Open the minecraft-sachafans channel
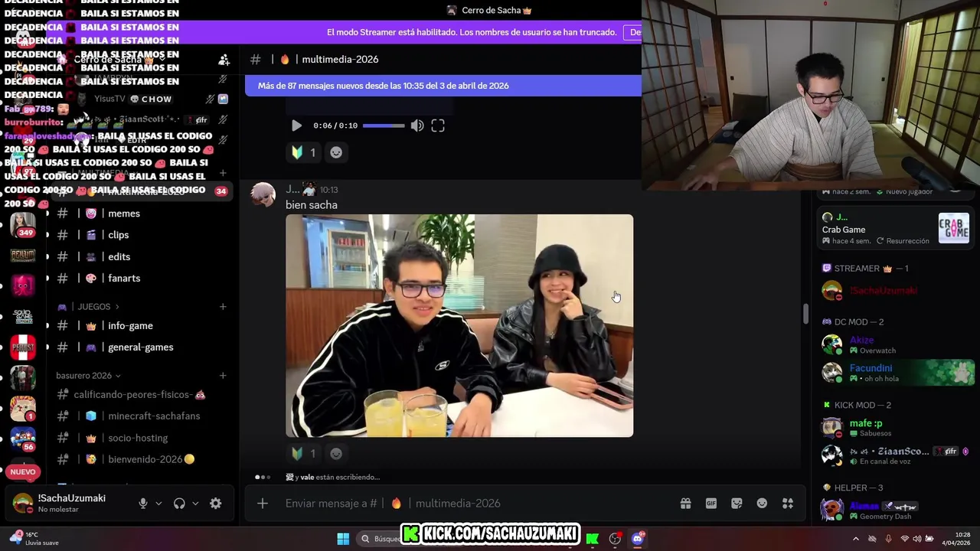 [x=142, y=416]
